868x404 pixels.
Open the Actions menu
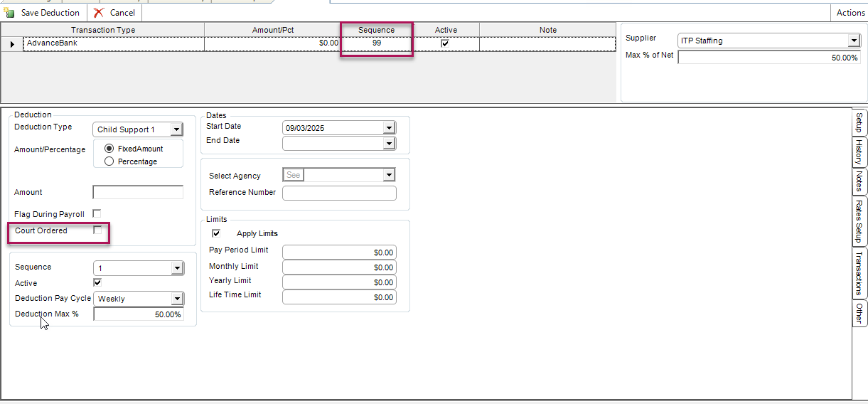coord(850,13)
